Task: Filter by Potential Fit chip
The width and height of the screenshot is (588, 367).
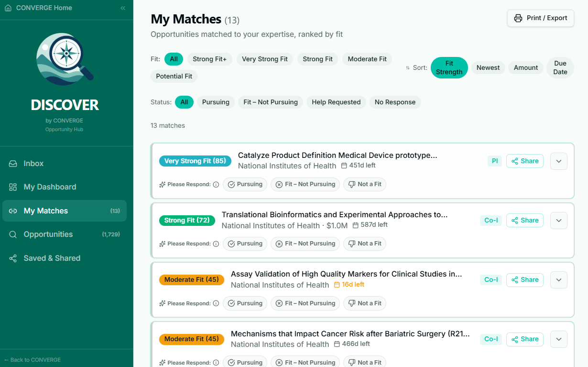Action: [x=174, y=77]
